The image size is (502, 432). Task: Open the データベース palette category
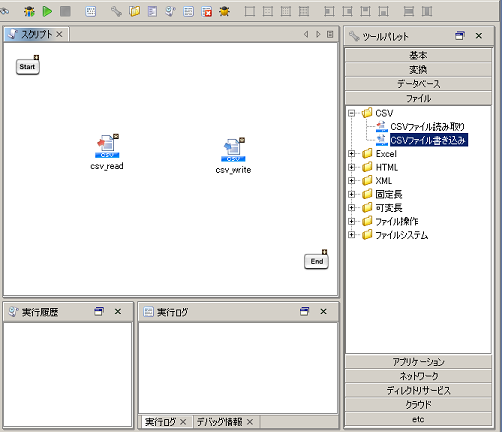[x=418, y=84]
